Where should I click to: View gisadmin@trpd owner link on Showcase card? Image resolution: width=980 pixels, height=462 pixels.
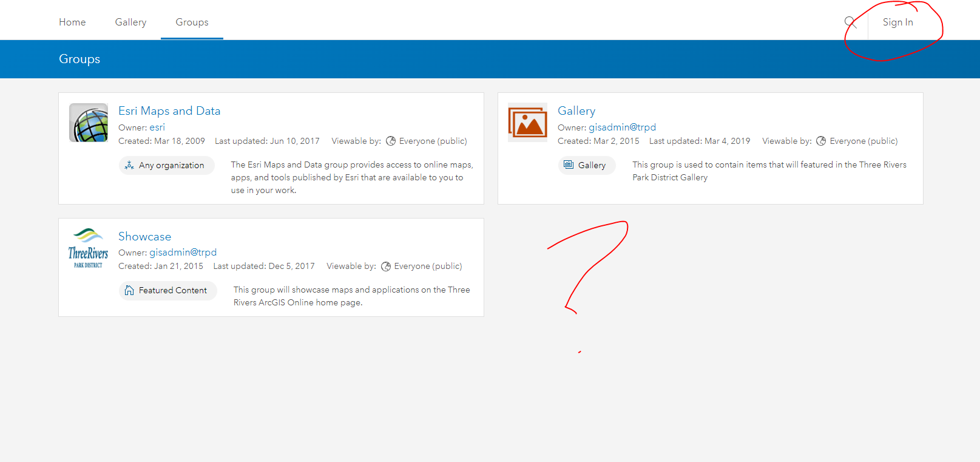pyautogui.click(x=183, y=253)
